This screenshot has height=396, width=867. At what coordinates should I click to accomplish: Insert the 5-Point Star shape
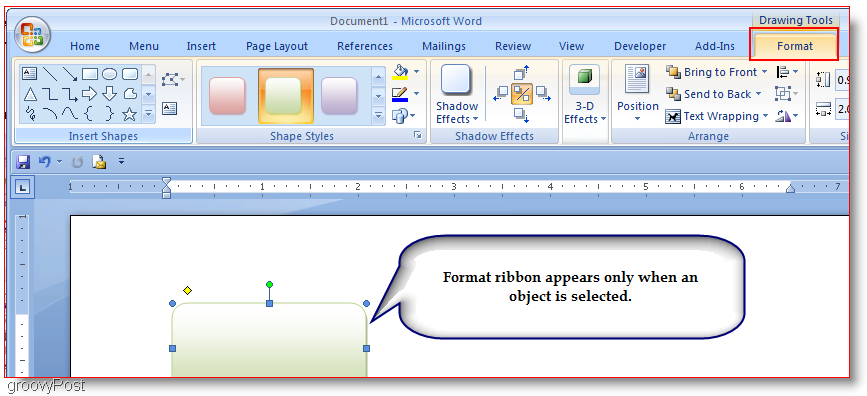[x=129, y=114]
